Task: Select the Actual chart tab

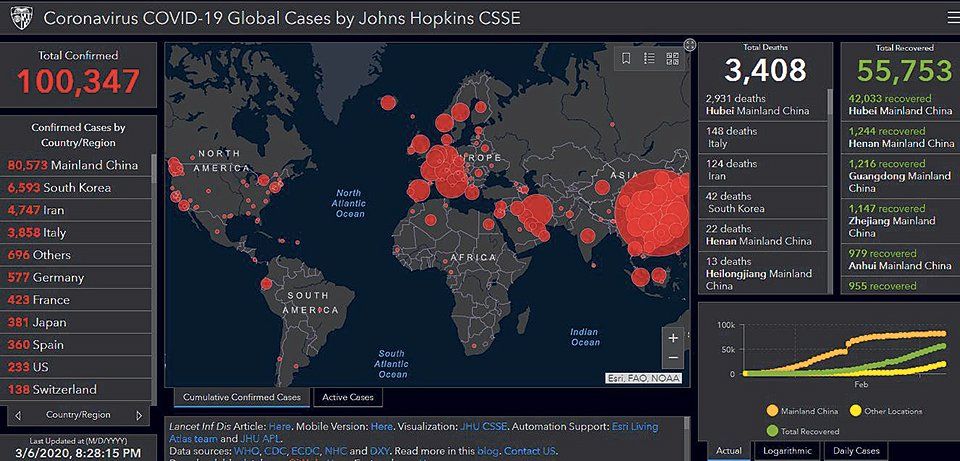Action: 729,451
